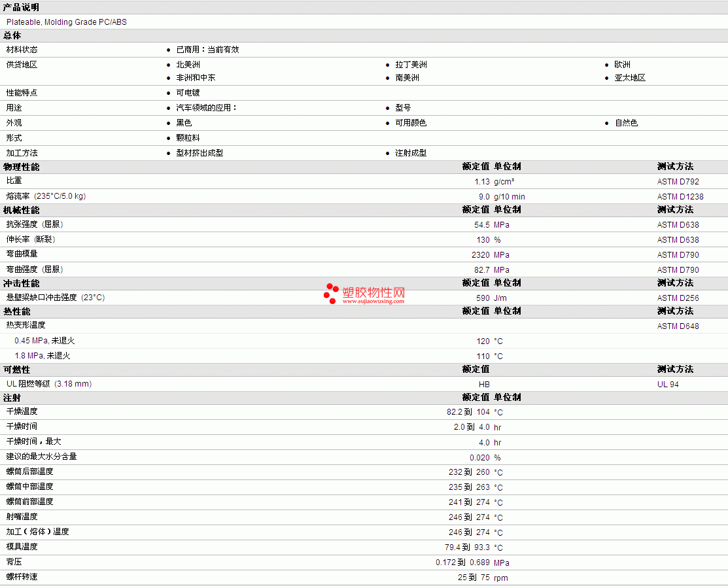Click the 总体 section header

pyautogui.click(x=12, y=36)
